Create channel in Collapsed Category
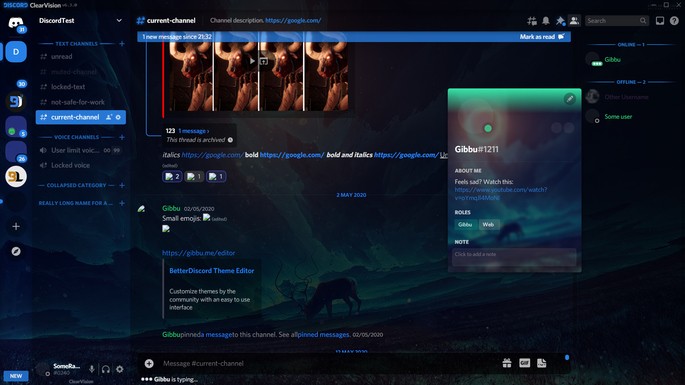Viewport: 685px width, 385px height. click(x=122, y=185)
